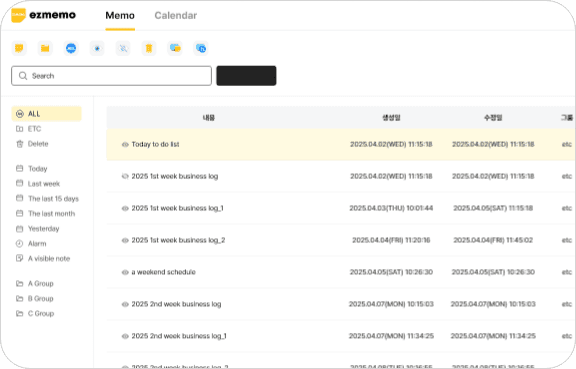Screen dimensions: 576x369
Task: Select ETC in the sidebar
Action: coord(35,129)
